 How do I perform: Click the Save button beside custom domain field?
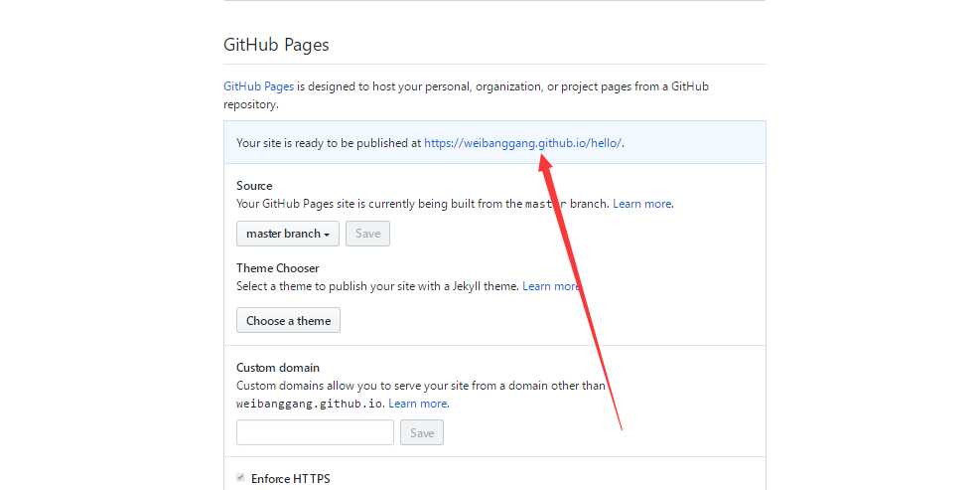[x=422, y=432]
